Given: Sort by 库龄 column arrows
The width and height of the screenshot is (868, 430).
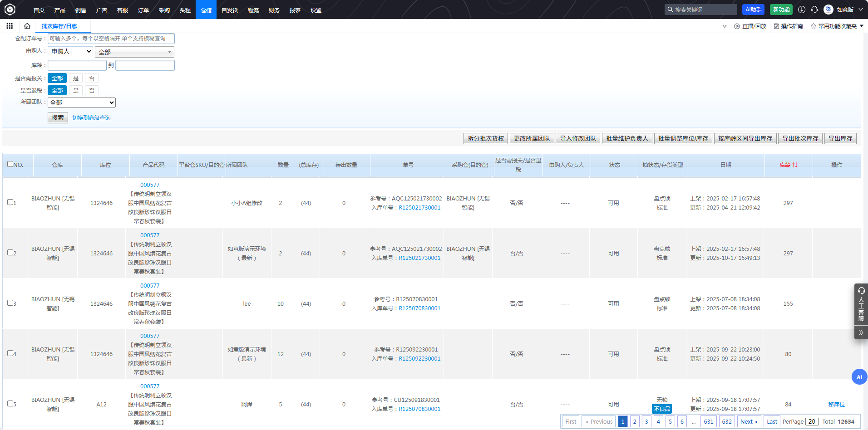Looking at the screenshot, I should [794, 165].
